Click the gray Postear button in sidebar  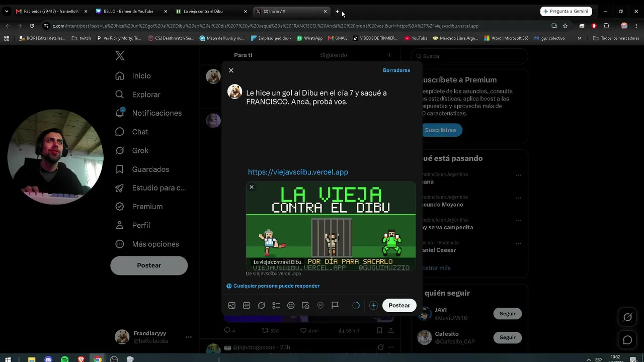pyautogui.click(x=149, y=265)
